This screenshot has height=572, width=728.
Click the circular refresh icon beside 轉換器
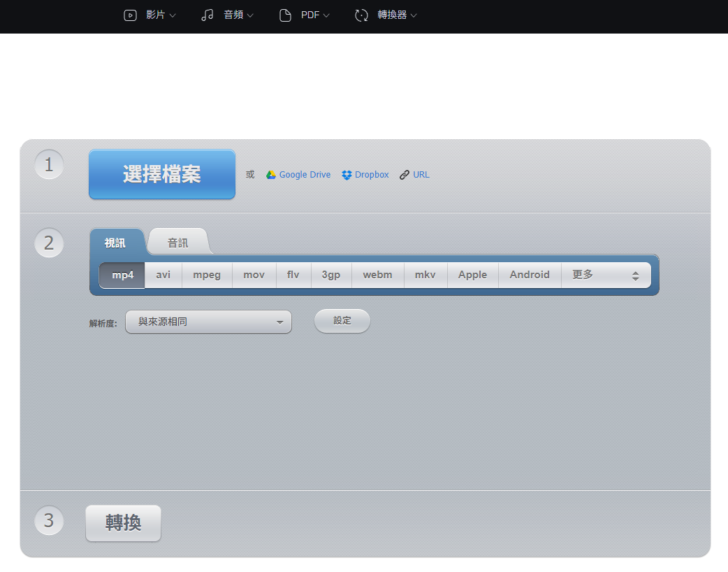(361, 15)
